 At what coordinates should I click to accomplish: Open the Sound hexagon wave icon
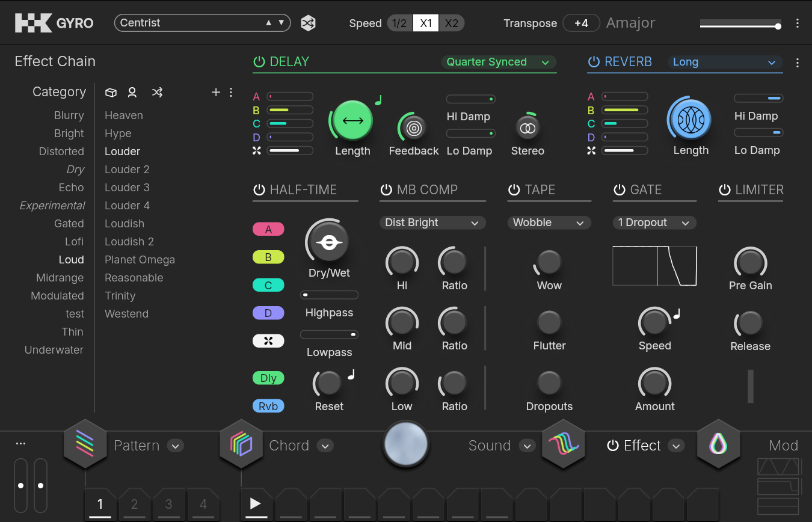pyautogui.click(x=564, y=445)
